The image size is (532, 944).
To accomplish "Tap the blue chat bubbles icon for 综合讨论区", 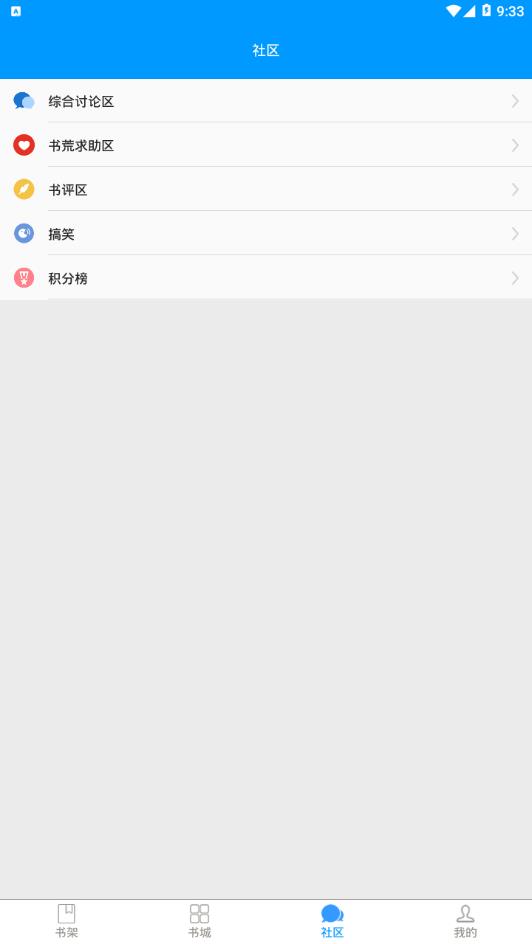I will (x=24, y=101).
